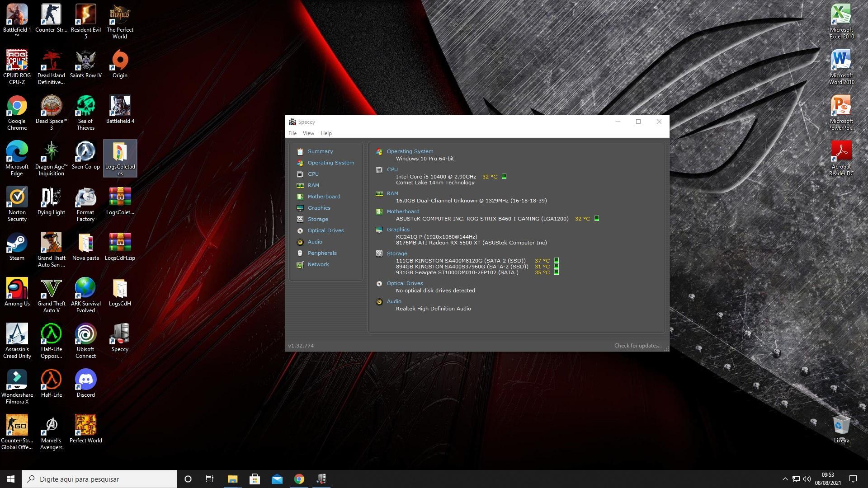This screenshot has width=868, height=488.
Task: Click the Motherboard heading in summary pane
Action: (x=403, y=211)
